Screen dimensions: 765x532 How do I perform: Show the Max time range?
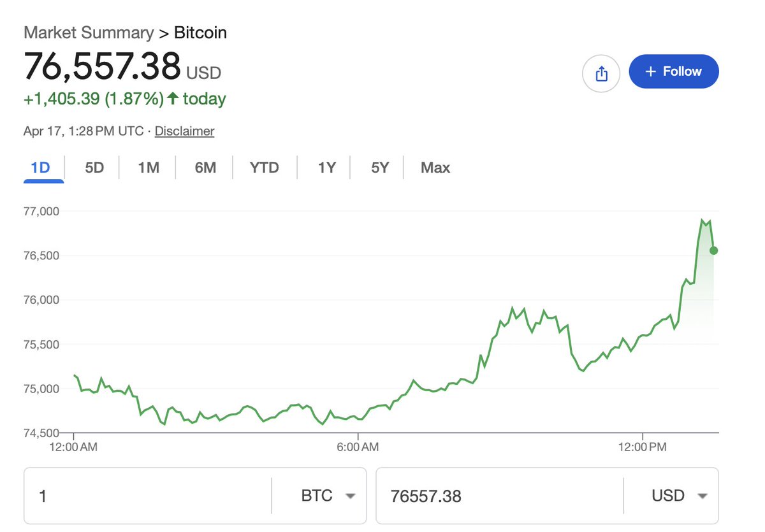tap(435, 168)
